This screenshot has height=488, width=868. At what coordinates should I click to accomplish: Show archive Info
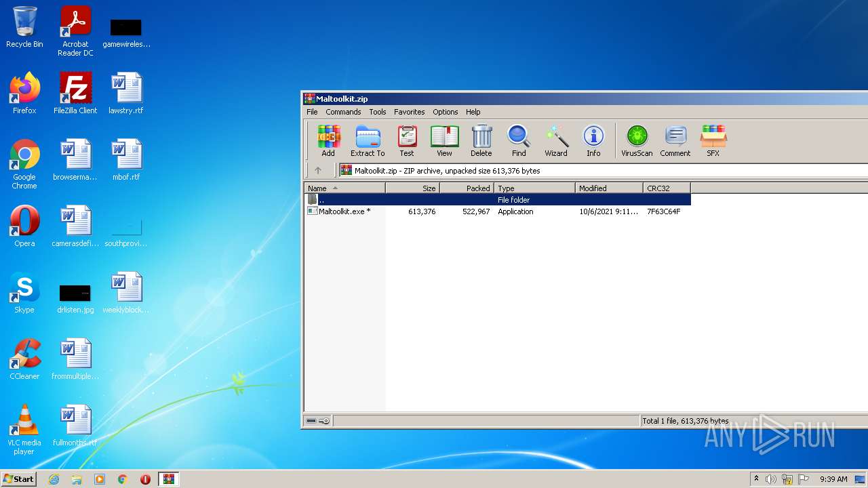pos(593,141)
